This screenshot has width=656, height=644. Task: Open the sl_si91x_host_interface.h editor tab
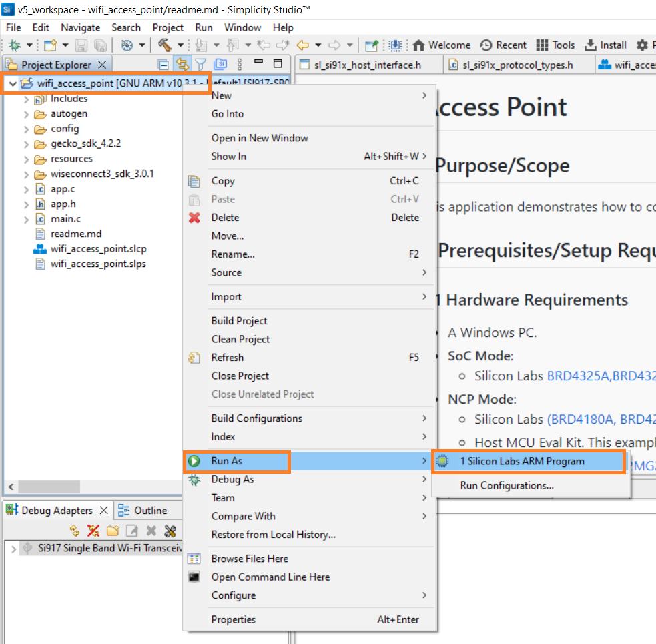(x=368, y=65)
